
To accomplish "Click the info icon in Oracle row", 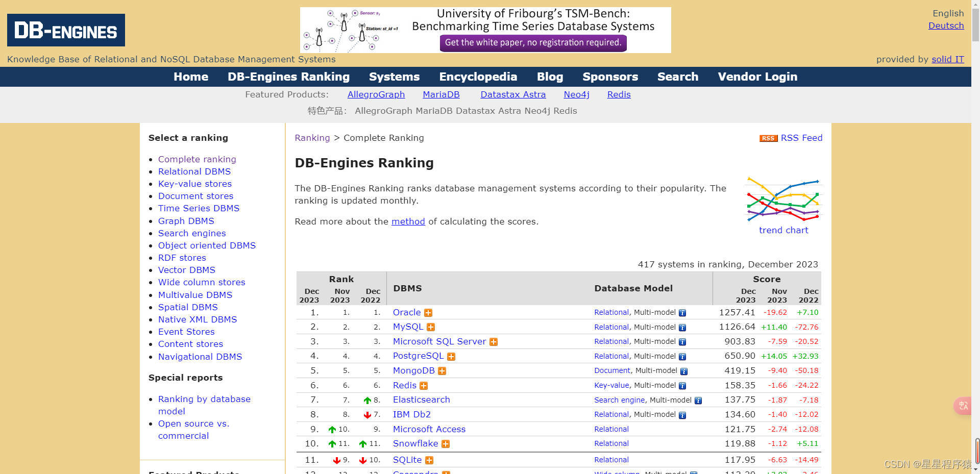I will (x=682, y=313).
